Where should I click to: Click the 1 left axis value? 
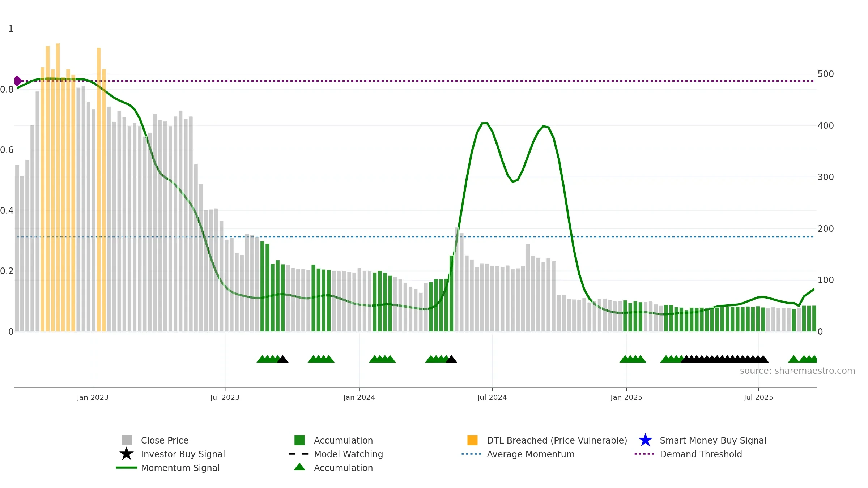11,29
